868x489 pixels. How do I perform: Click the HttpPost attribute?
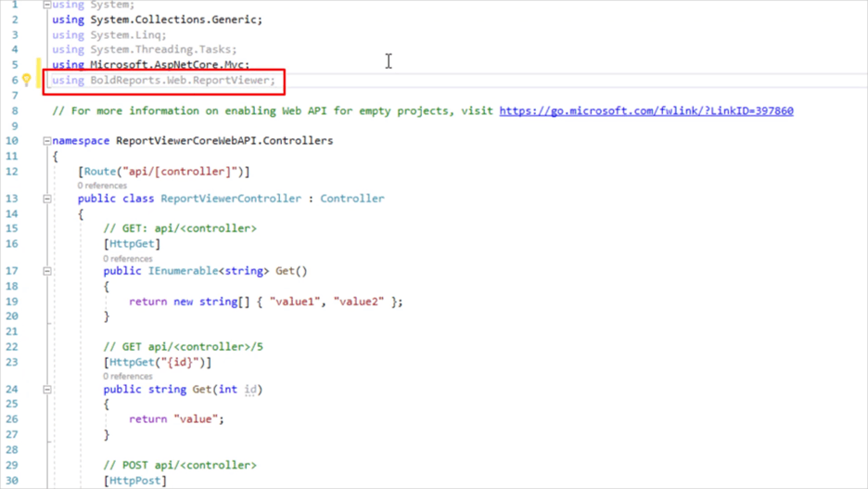coord(135,481)
